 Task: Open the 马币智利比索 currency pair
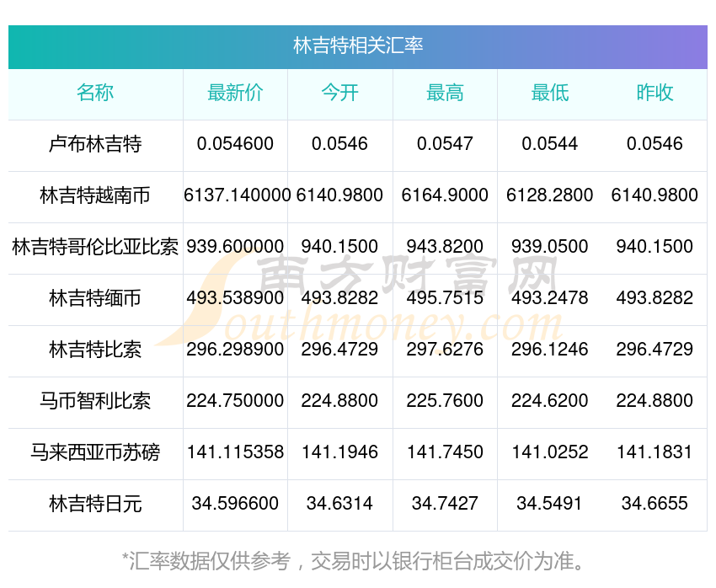coord(95,401)
